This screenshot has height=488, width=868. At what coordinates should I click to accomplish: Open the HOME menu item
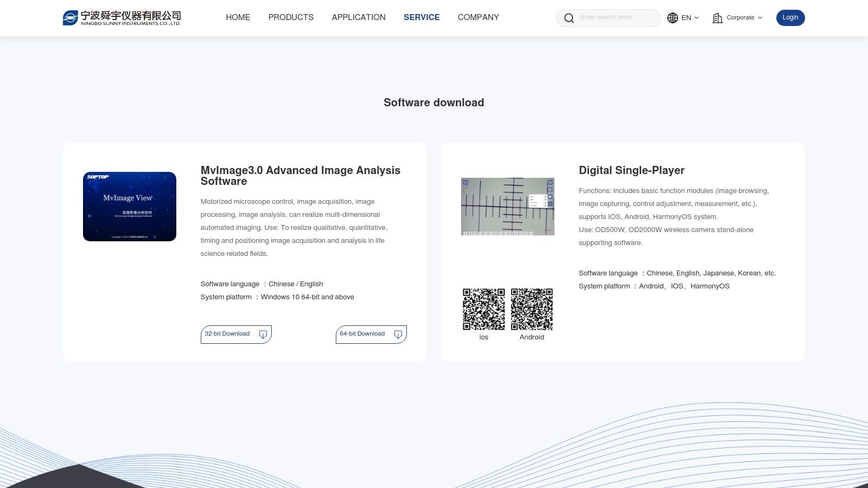pos(238,17)
